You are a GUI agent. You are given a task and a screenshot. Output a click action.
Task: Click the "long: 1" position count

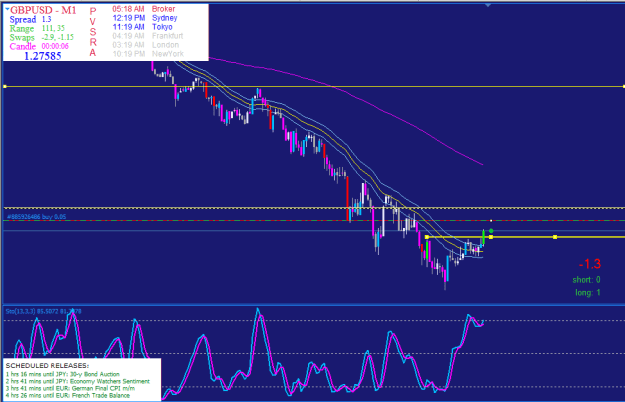(x=588, y=292)
